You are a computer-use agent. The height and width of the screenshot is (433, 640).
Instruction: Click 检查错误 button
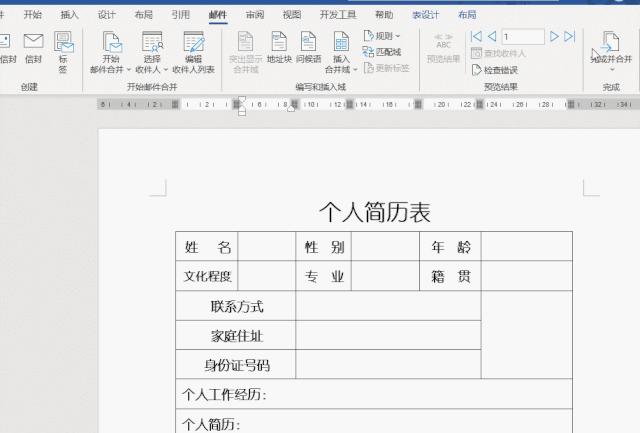[495, 70]
